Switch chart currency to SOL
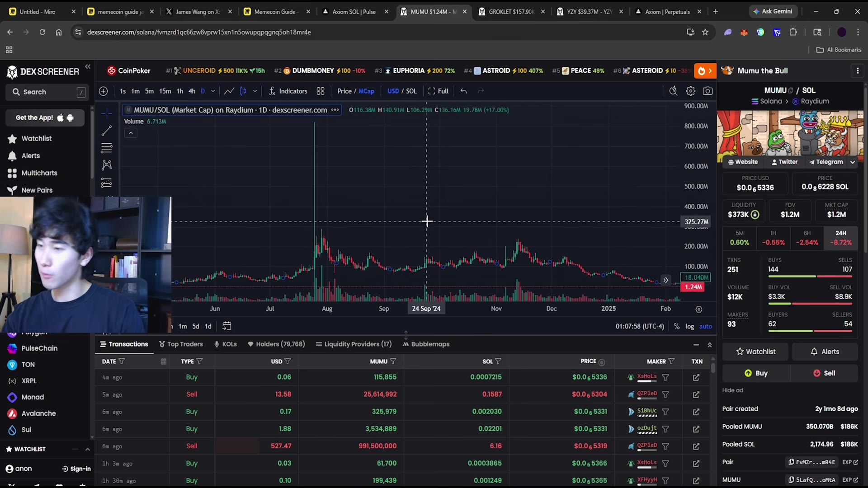868x488 pixels. pos(411,91)
